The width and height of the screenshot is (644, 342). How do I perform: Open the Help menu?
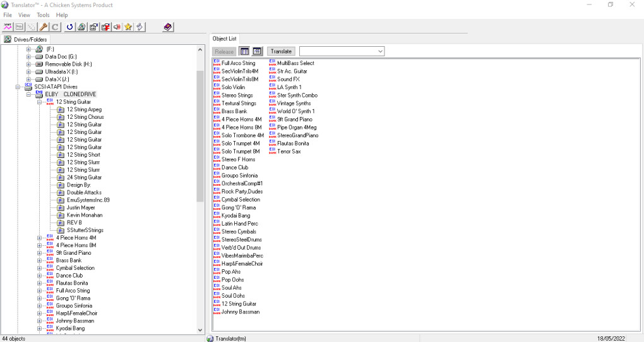(x=62, y=15)
